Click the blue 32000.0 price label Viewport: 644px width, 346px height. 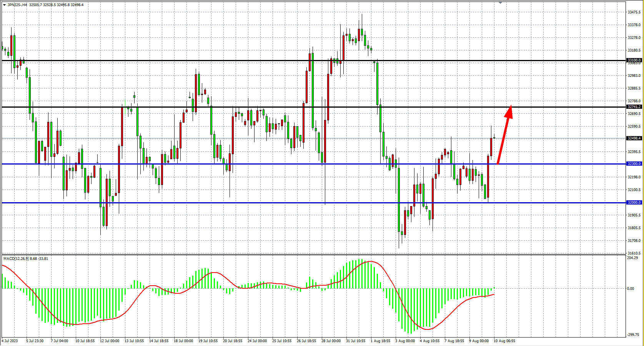coord(634,203)
